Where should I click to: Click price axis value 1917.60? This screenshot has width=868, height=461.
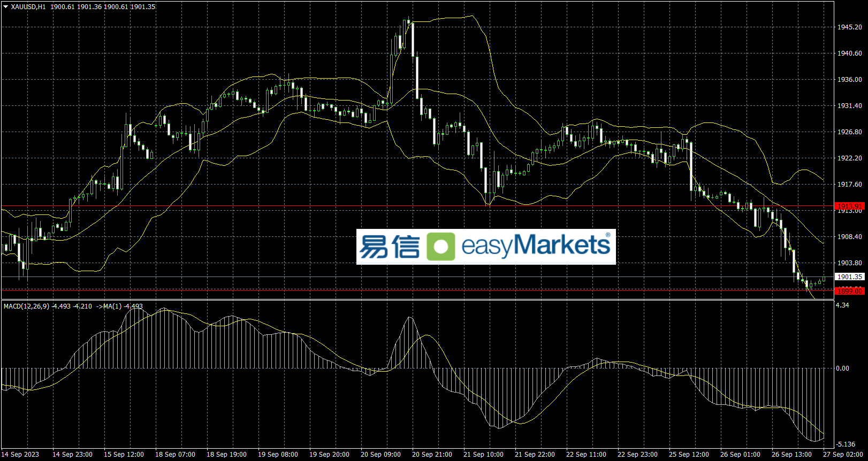point(850,185)
